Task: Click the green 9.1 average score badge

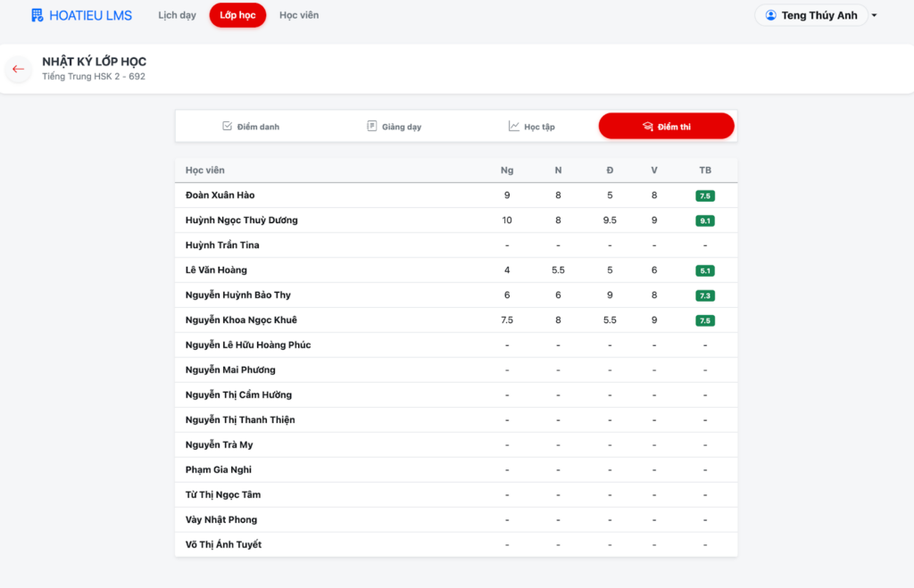Action: pyautogui.click(x=705, y=220)
